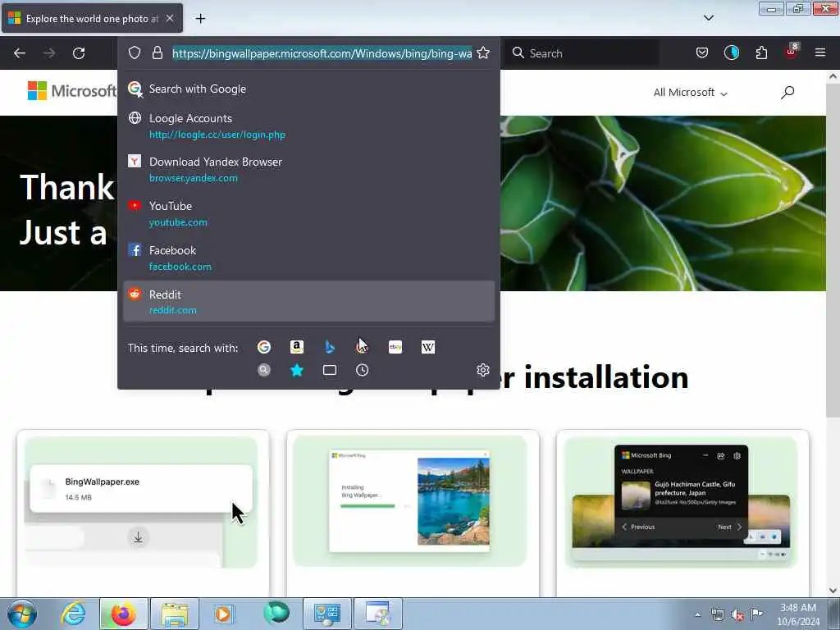
Task: Select the Facebook suggestion
Action: click(308, 258)
